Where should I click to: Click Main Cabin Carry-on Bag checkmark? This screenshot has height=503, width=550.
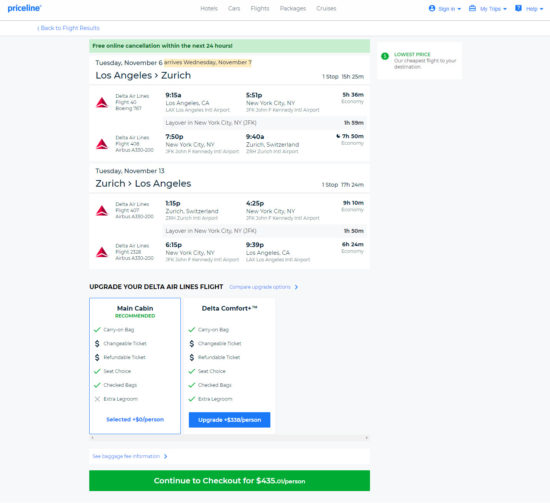pos(97,330)
